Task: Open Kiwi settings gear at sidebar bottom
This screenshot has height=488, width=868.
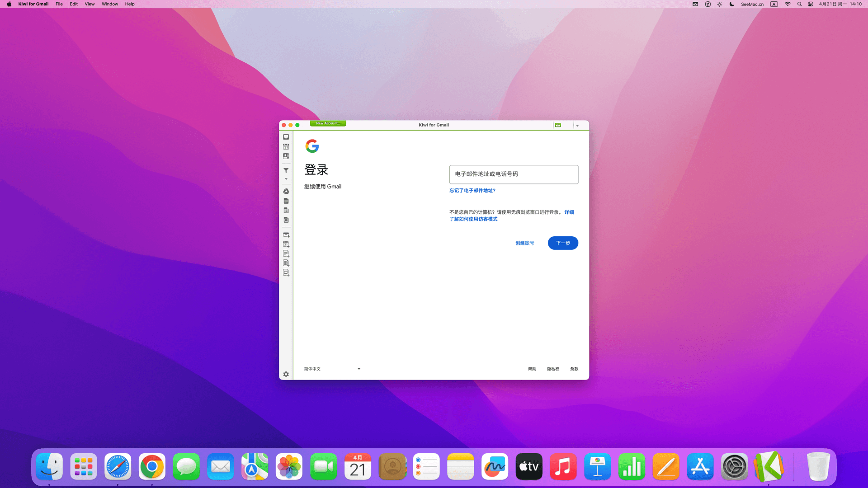Action: 286,374
